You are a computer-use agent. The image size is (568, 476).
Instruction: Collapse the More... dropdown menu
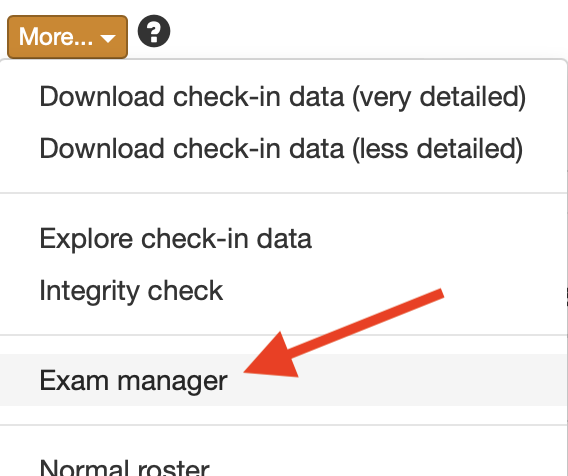pyautogui.click(x=67, y=37)
